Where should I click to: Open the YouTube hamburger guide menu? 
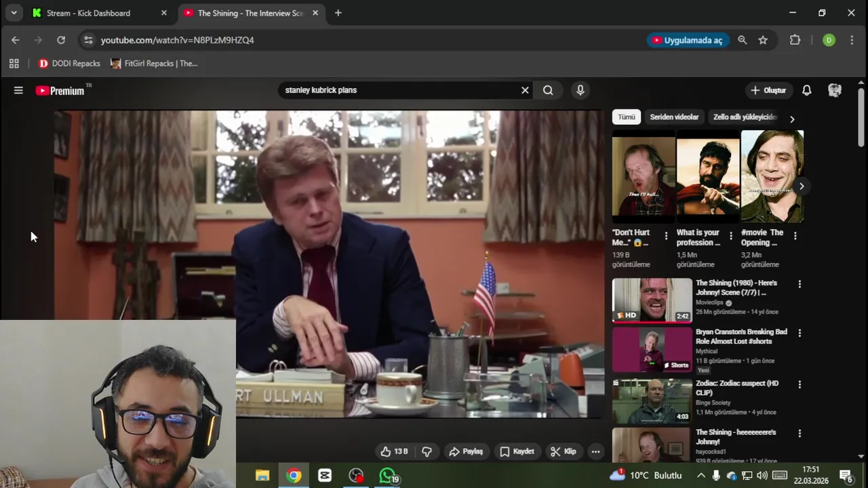(x=18, y=90)
